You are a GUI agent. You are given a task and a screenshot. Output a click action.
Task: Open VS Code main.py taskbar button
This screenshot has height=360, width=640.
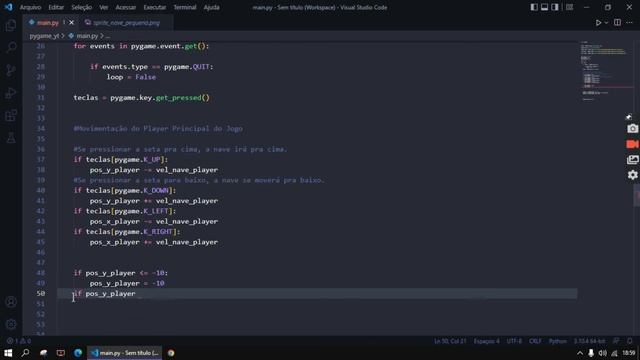click(124, 353)
